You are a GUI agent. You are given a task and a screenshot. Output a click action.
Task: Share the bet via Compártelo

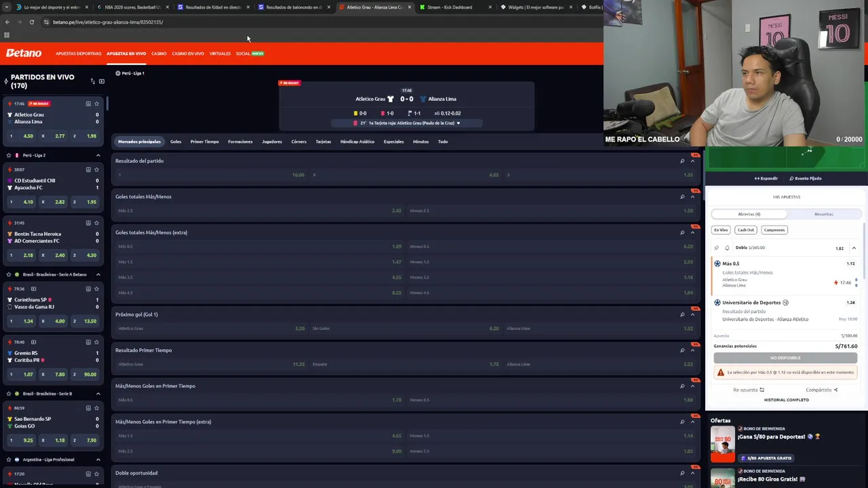(822, 390)
